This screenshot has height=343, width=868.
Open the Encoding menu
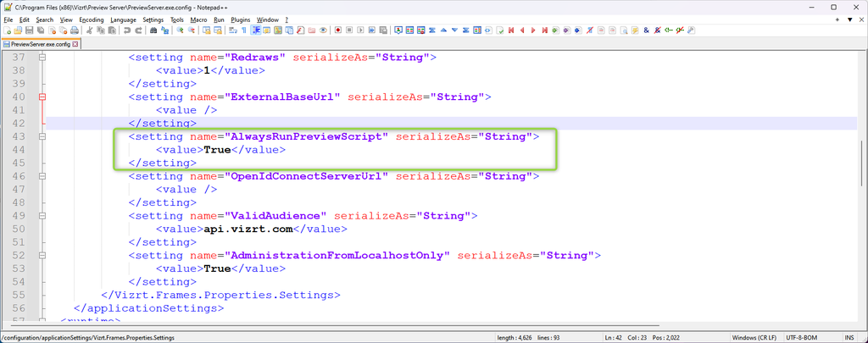[92, 19]
